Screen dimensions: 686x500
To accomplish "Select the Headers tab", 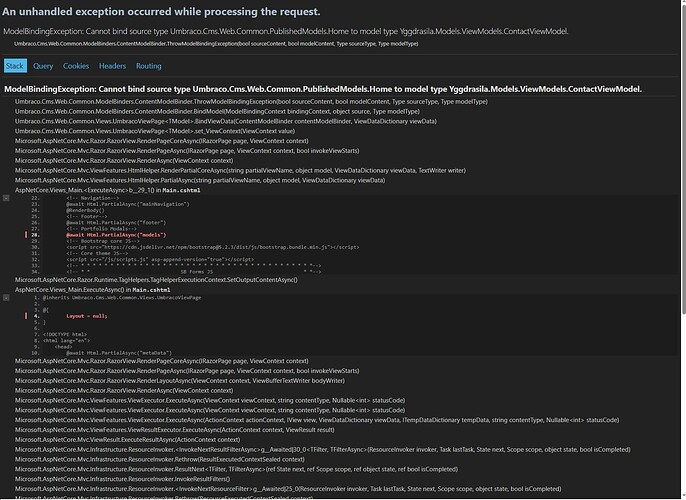I will (x=112, y=66).
